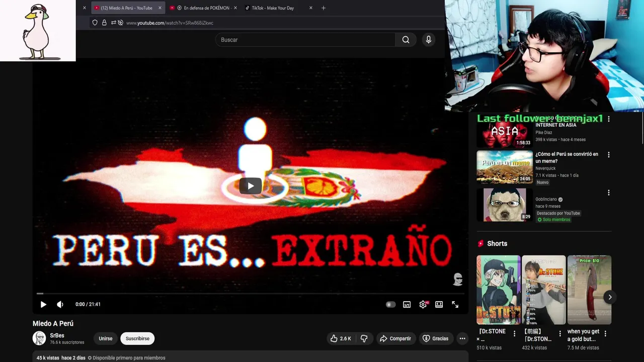This screenshot has height=362, width=644.
Task: Toggle the autoplay switch
Action: [390, 304]
